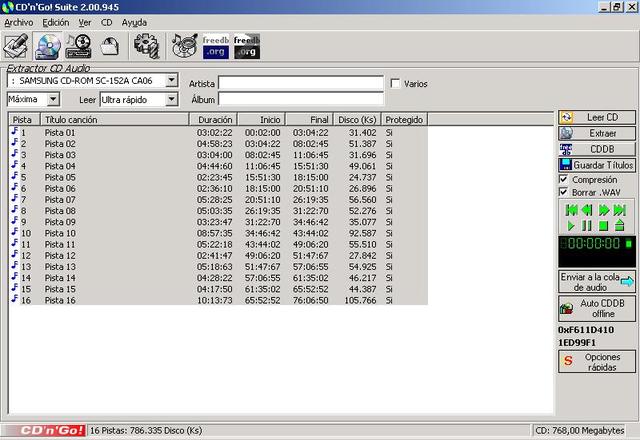Expand the Máxima speed dropdown
This screenshot has width=640, height=440.
pyautogui.click(x=53, y=99)
